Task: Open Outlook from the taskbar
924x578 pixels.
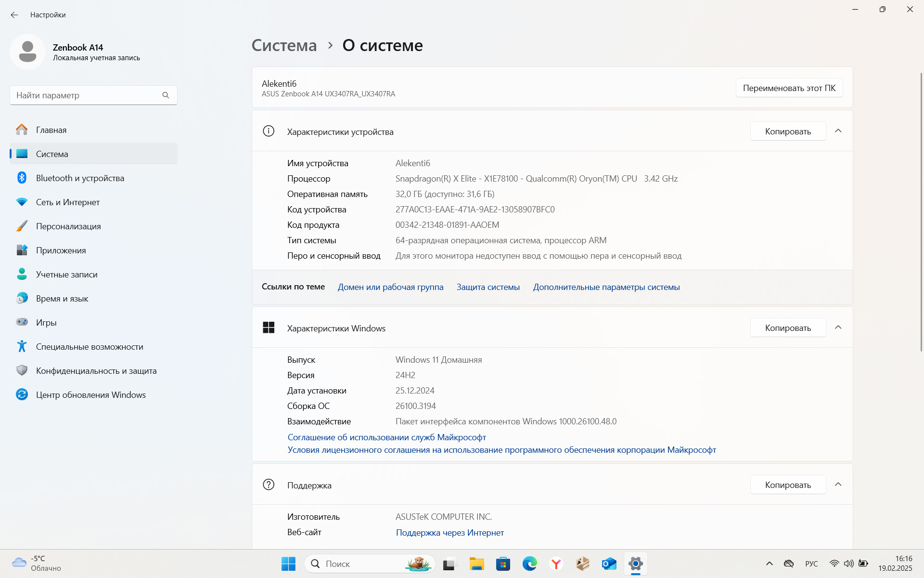Action: [x=609, y=564]
